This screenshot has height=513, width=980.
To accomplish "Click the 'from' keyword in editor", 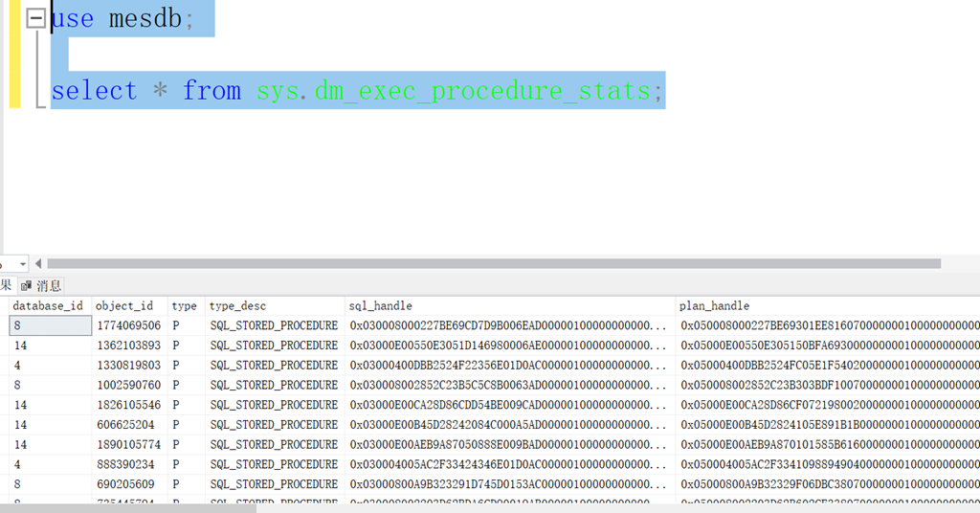I will pos(212,91).
